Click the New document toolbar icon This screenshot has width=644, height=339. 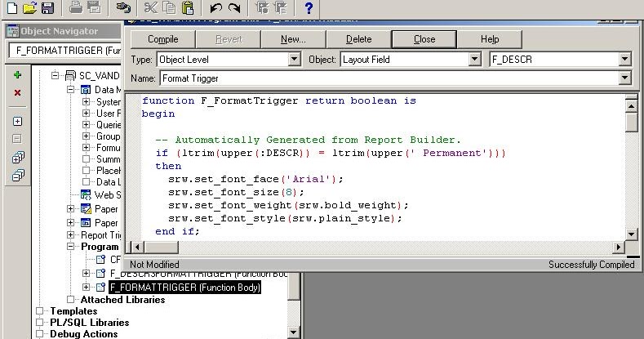(x=12, y=8)
